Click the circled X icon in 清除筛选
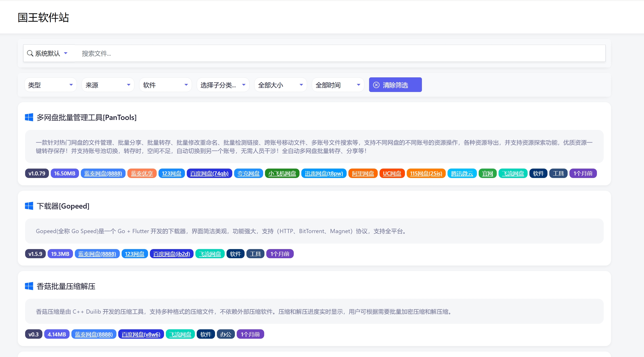Image resolution: width=644 pixels, height=357 pixels. (376, 85)
